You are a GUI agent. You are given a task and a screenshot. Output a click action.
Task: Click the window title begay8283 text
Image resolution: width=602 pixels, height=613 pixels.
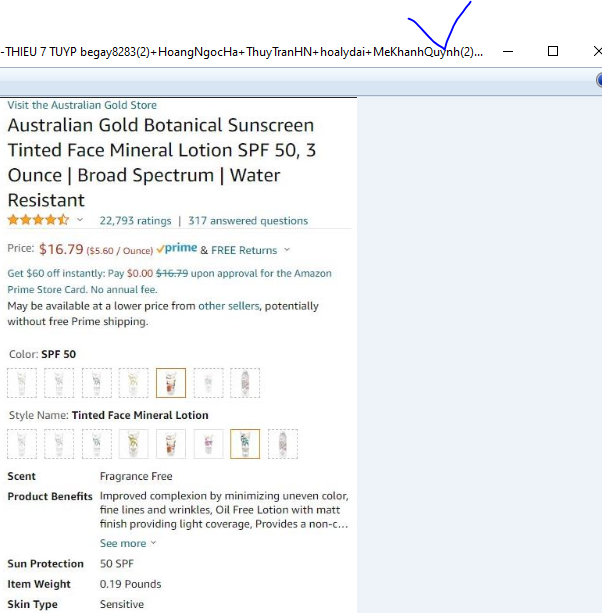click(x=115, y=52)
